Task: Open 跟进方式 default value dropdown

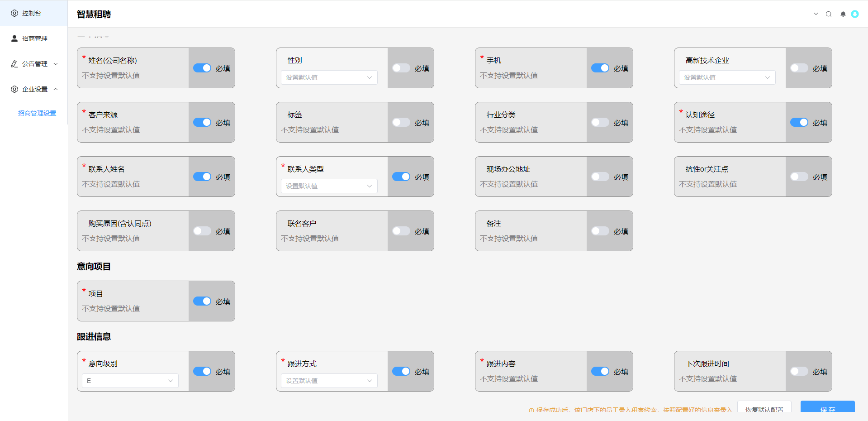Action: point(329,381)
